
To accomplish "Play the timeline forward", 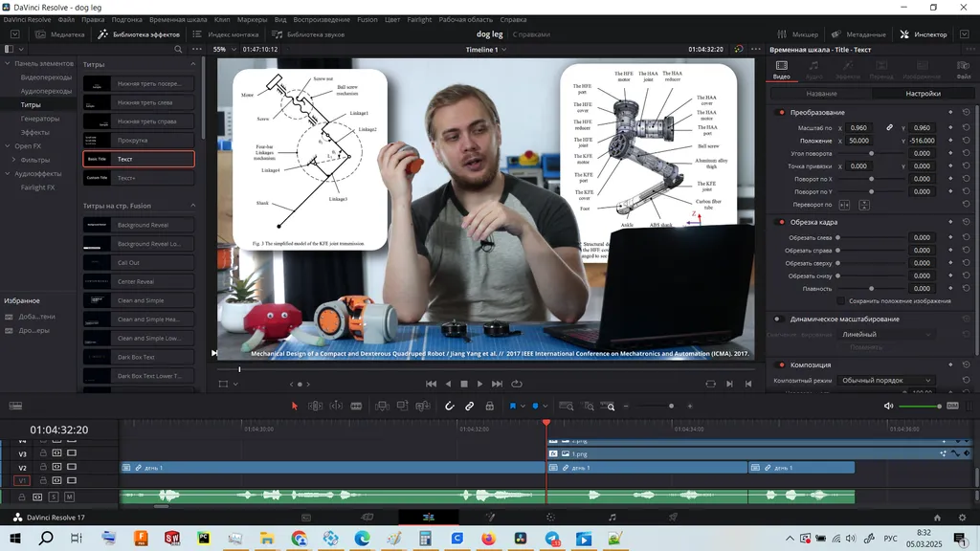I will [479, 384].
